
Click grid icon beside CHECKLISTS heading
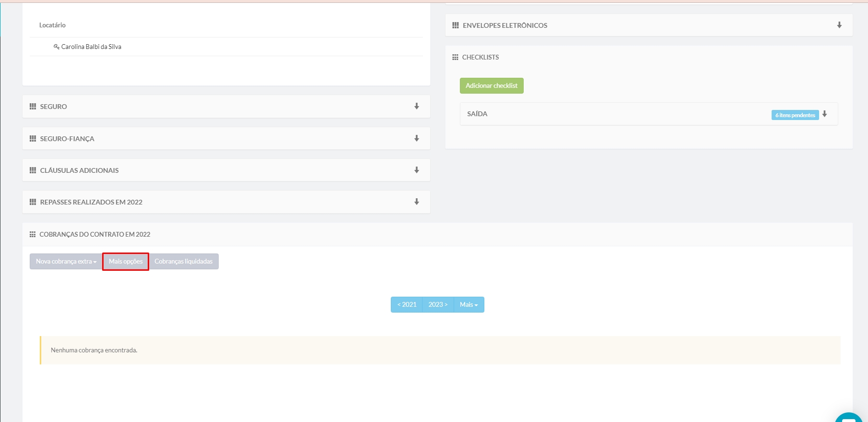click(455, 57)
